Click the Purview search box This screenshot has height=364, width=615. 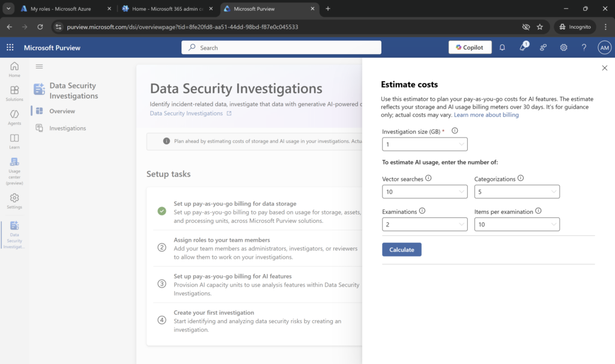tap(281, 47)
